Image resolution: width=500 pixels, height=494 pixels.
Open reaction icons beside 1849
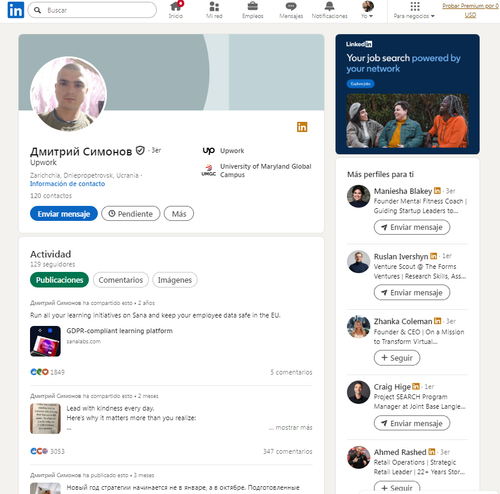pos(39,372)
